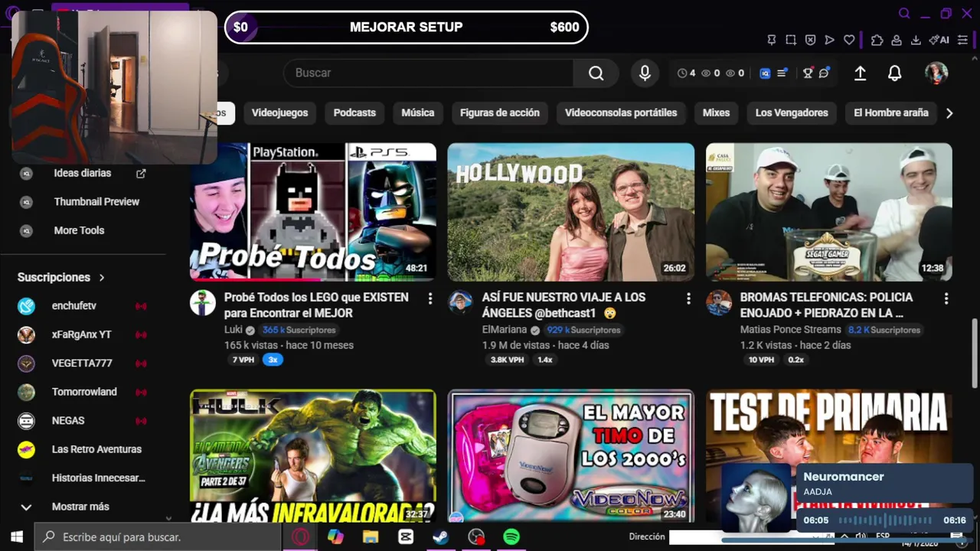The image size is (980, 551).
Task: Open the Hulk infravalorada video thumbnail
Action: [x=313, y=456]
